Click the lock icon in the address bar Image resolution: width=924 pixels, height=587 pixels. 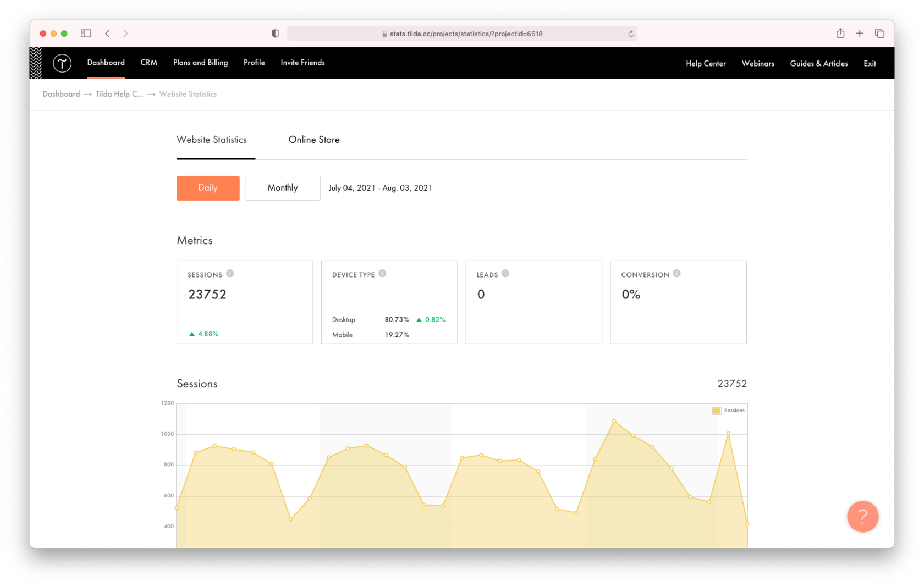coord(384,34)
